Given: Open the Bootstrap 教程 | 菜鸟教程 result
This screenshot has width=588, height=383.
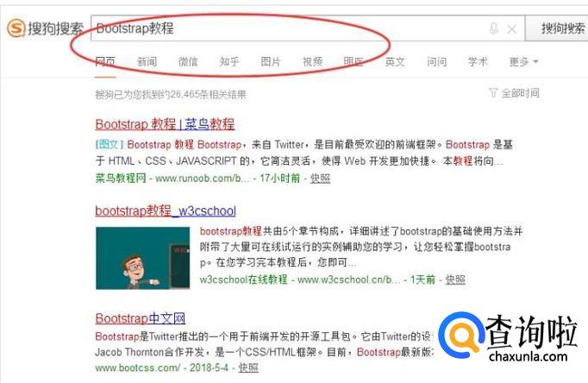Looking at the screenshot, I should pyautogui.click(x=165, y=124).
